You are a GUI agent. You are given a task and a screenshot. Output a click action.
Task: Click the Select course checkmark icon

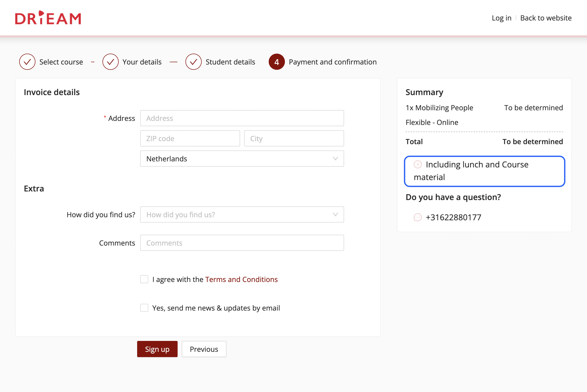click(27, 62)
